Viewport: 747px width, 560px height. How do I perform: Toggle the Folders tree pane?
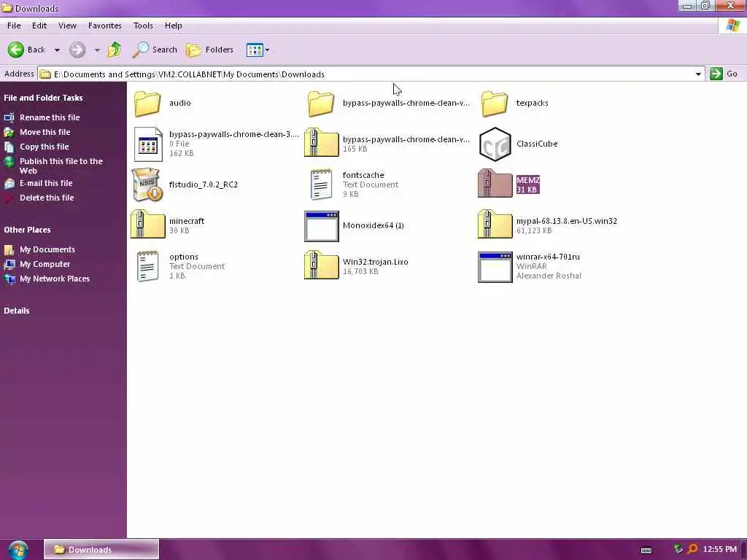[x=209, y=50]
